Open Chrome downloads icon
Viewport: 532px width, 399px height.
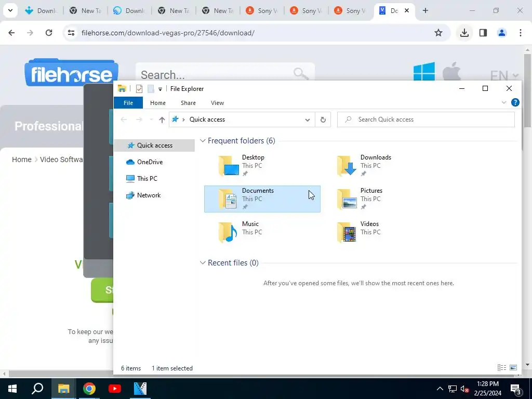464,33
